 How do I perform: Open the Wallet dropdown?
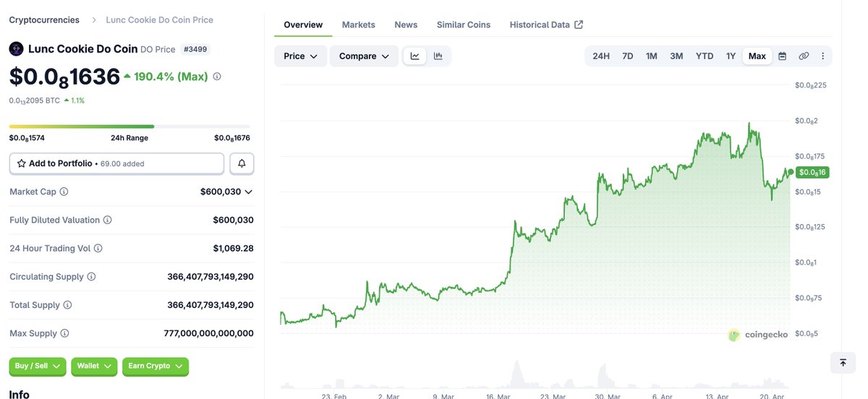[x=94, y=366]
